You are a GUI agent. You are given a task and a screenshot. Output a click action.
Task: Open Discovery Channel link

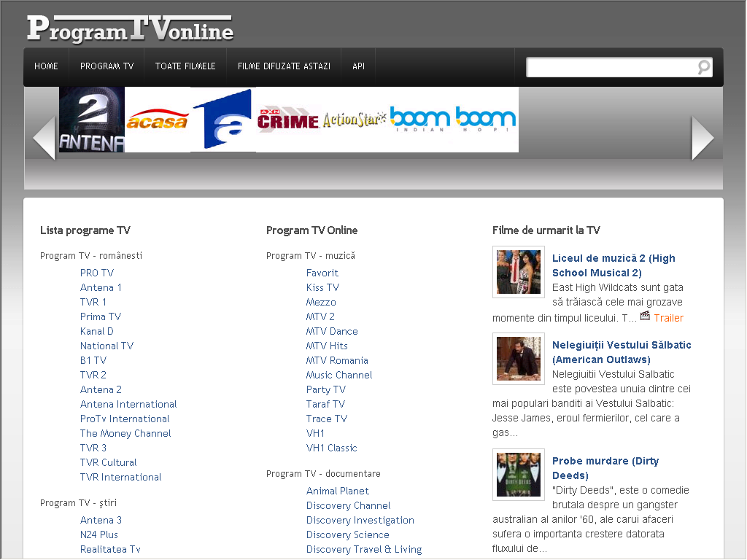348,506
